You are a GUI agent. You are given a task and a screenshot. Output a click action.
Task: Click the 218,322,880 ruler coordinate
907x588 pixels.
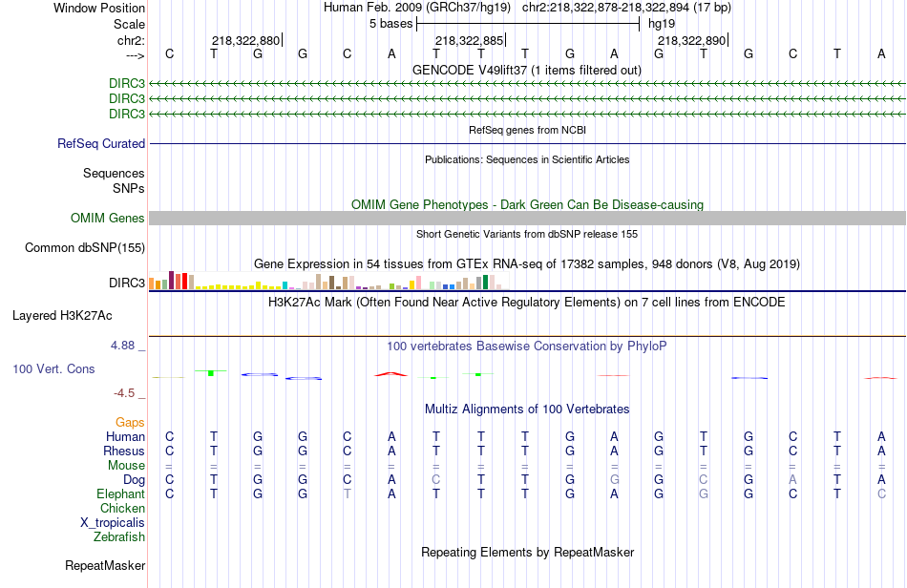point(245,40)
